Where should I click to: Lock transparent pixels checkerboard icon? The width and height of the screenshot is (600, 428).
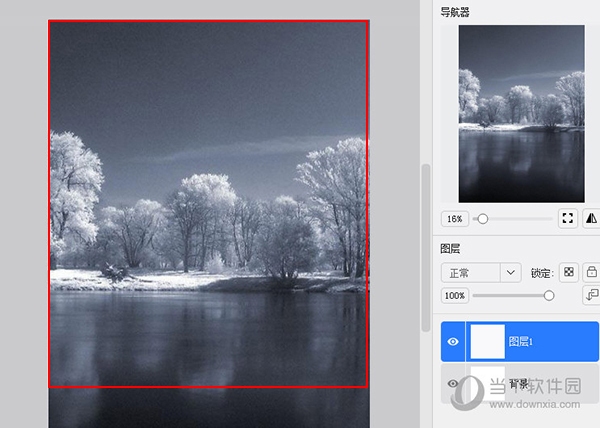[569, 272]
